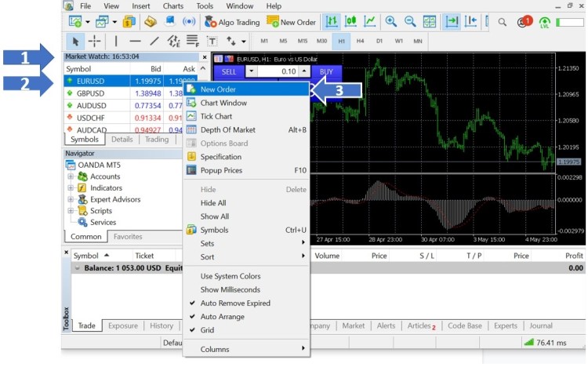The height and width of the screenshot is (367, 588).
Task: Open the Charts menu in menu bar
Action: coord(173,5)
